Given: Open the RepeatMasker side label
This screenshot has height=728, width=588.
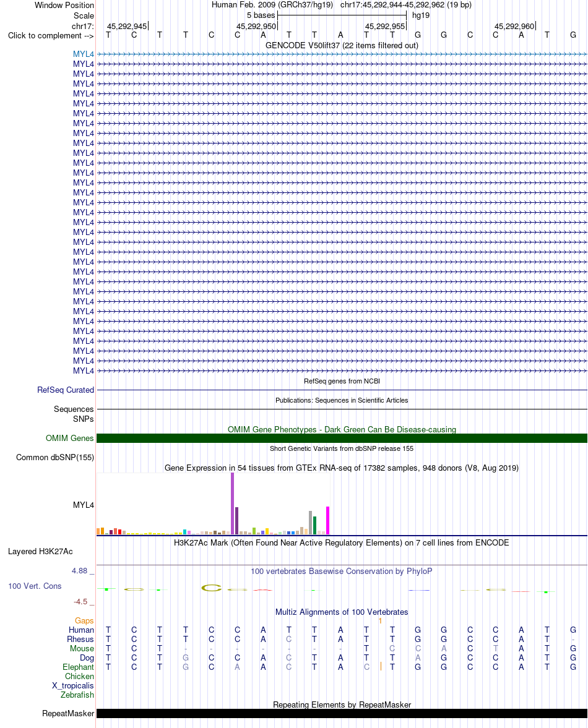Looking at the screenshot, I should tap(68, 714).
